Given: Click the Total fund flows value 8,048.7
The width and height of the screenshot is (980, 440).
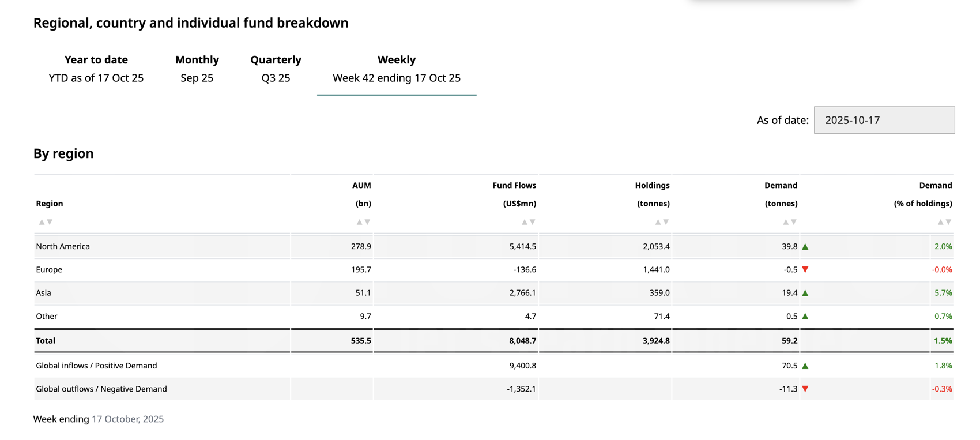Looking at the screenshot, I should tap(522, 341).
